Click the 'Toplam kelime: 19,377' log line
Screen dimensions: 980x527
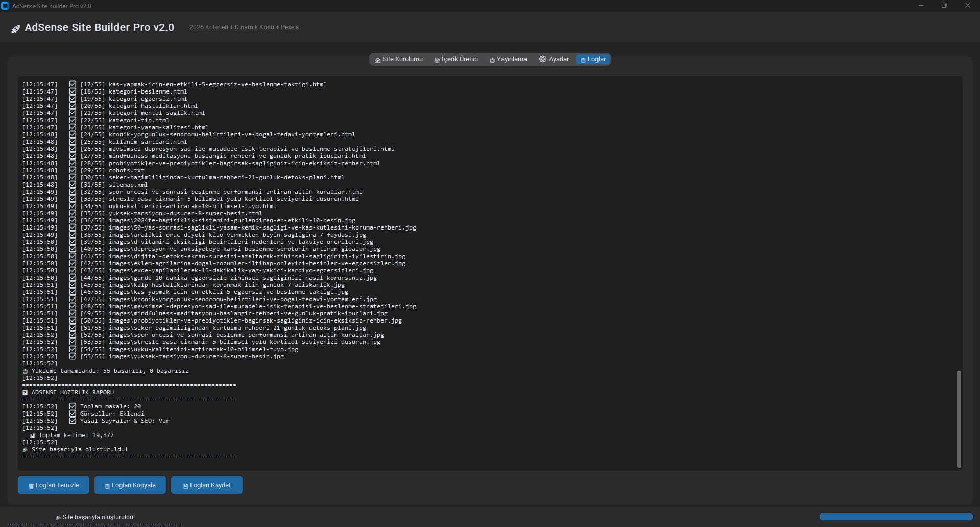coord(76,436)
